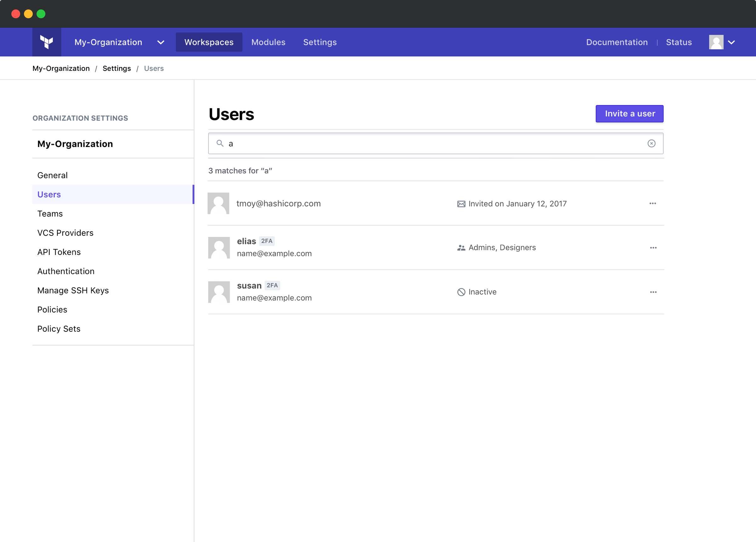Screen dimensions: 756x542
Task: Focus the user search input field
Action: click(436, 143)
